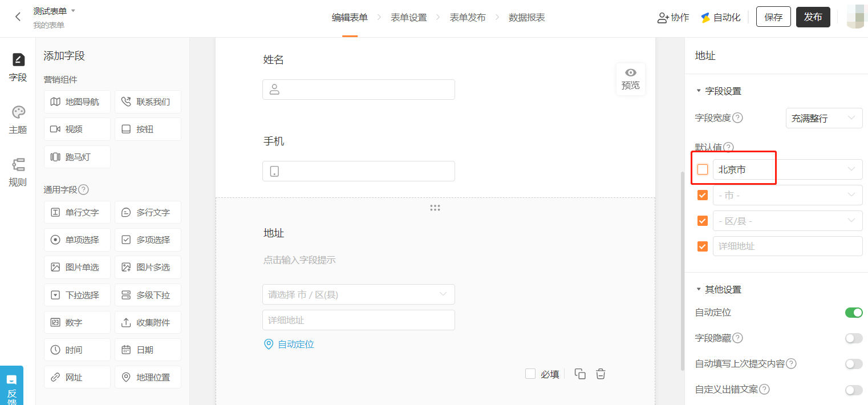
Task: Click the duplicate field icon
Action: point(580,374)
